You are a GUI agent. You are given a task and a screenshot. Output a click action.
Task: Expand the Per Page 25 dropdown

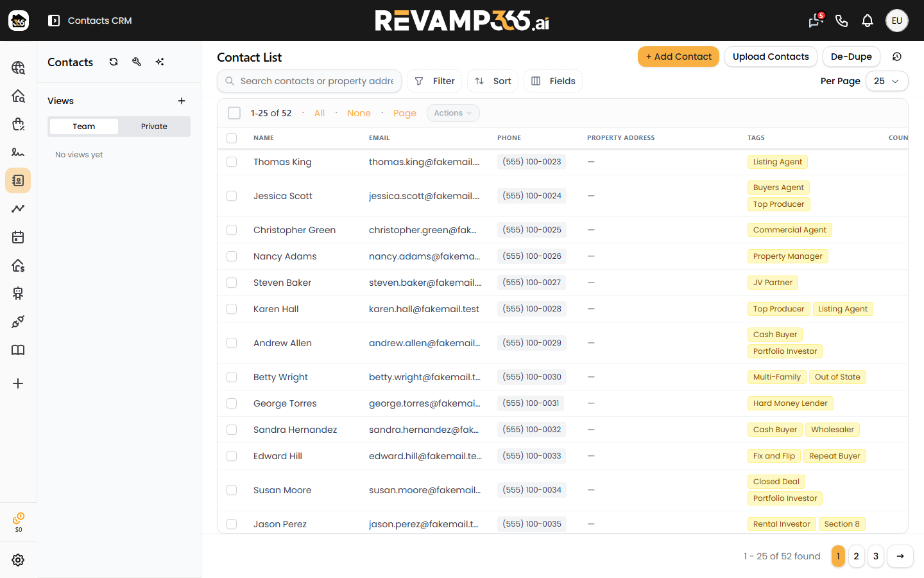pyautogui.click(x=887, y=81)
